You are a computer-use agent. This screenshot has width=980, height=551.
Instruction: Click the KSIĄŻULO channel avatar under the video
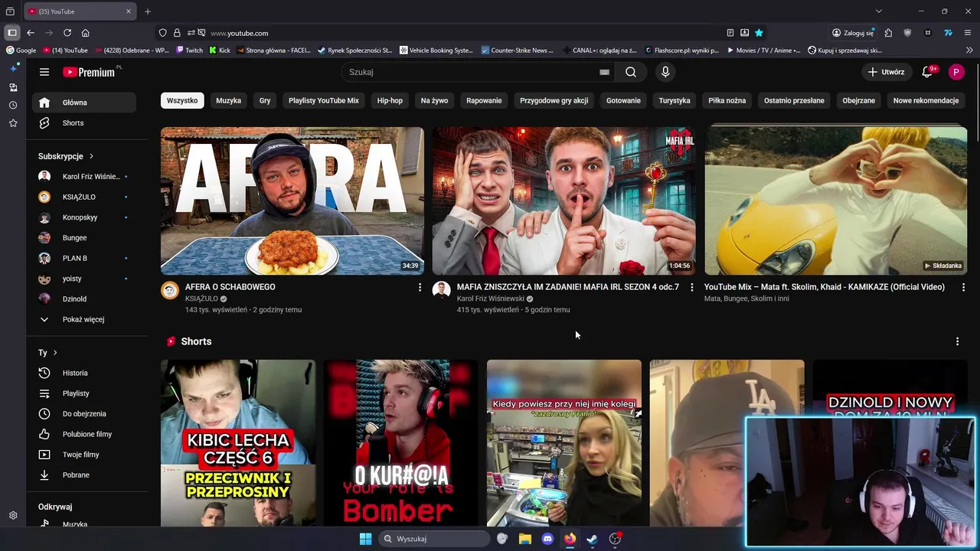(170, 290)
